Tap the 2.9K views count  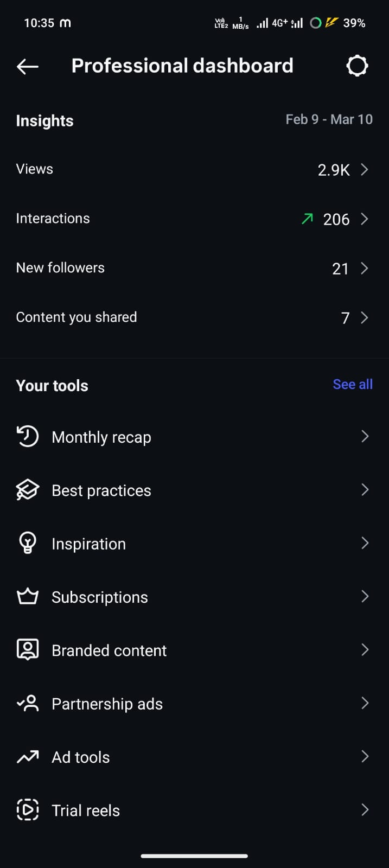click(x=334, y=170)
